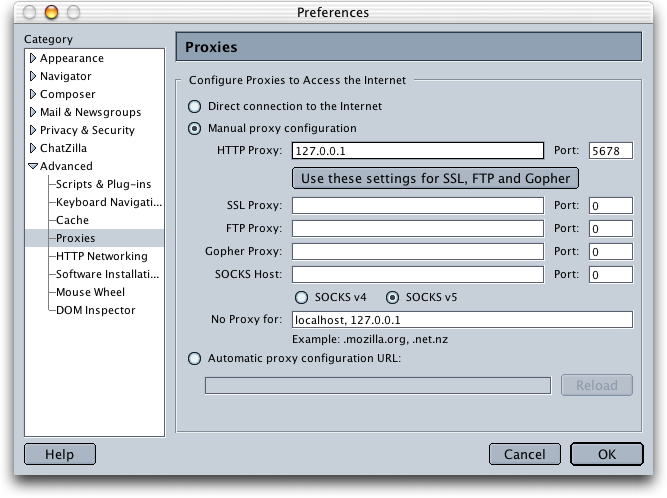667x498 pixels.
Task: Expand the Appearance category
Action: point(33,58)
